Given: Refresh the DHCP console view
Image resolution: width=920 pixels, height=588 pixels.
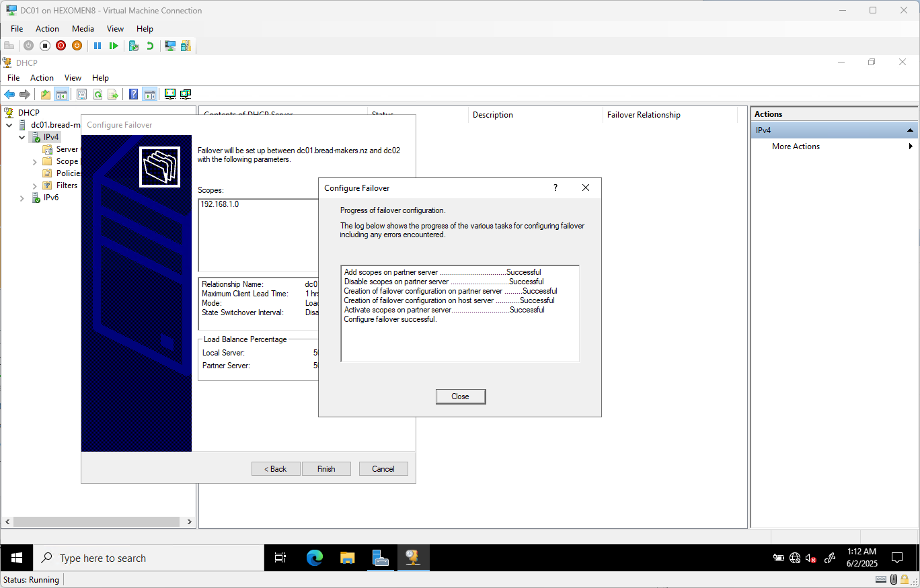Looking at the screenshot, I should pos(98,94).
